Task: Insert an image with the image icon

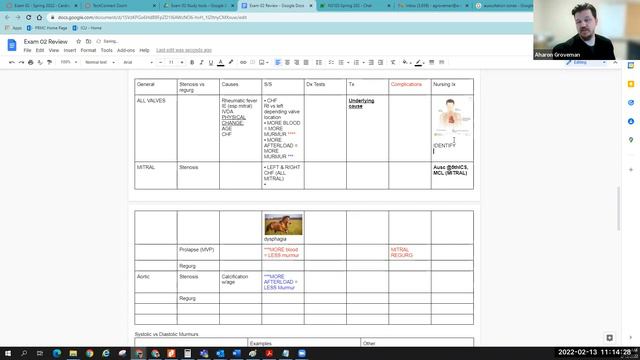Action: (x=262, y=62)
